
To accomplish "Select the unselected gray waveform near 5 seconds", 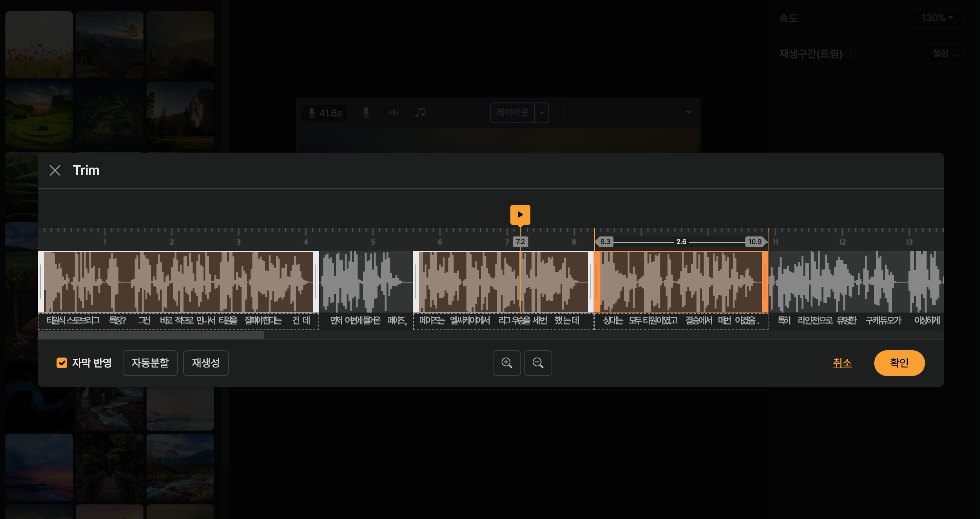I will 365,282.
